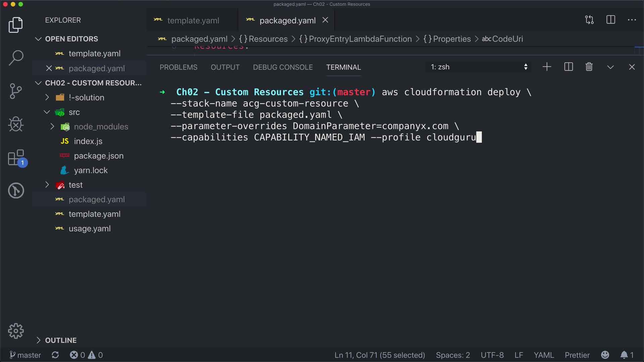Screen dimensions: 644x362
Task: Click YAML language mode in status bar
Action: tap(544, 355)
